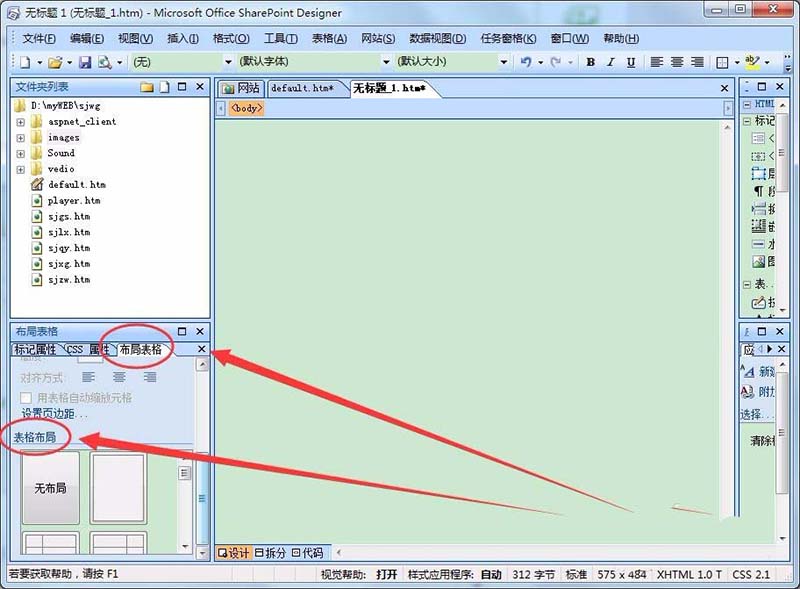Image resolution: width=800 pixels, height=589 pixels.
Task: Open the style (无) dropdown
Action: 228,62
